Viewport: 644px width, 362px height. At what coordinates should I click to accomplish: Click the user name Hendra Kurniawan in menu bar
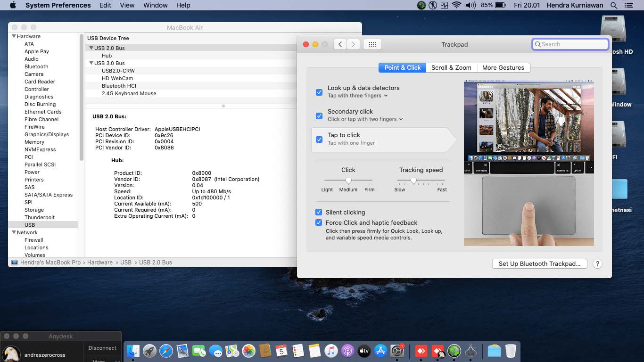click(575, 5)
